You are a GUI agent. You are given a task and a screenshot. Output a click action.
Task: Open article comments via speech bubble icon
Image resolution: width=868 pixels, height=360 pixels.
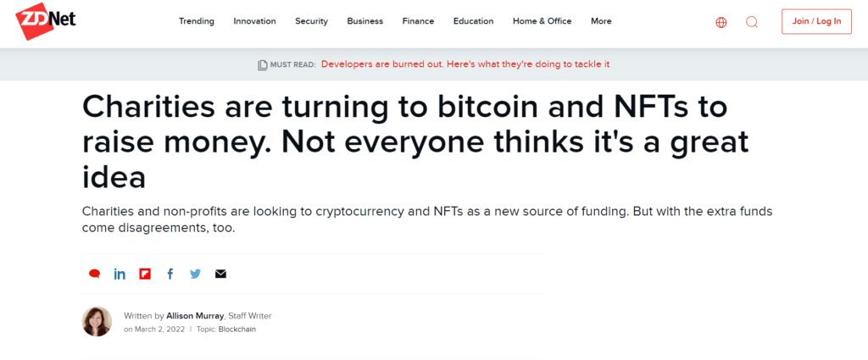point(95,274)
